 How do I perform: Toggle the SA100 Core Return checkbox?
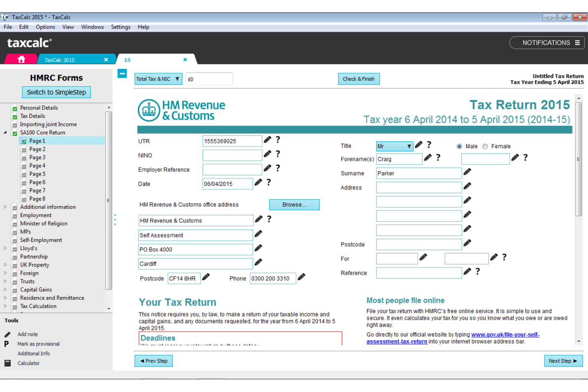click(x=15, y=133)
